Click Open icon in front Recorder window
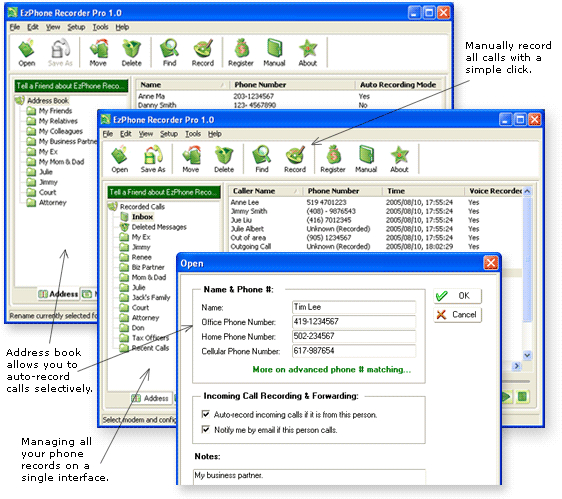This screenshot has height=499, width=562. click(x=119, y=159)
